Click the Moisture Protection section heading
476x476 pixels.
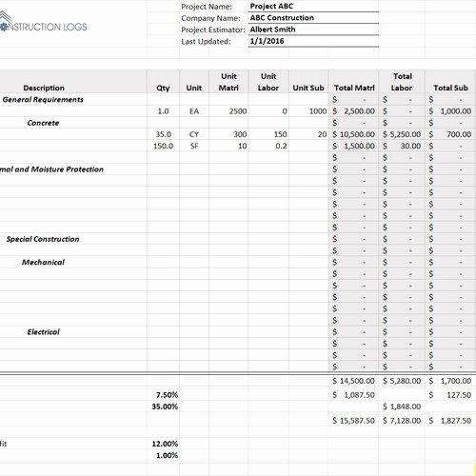[51, 169]
